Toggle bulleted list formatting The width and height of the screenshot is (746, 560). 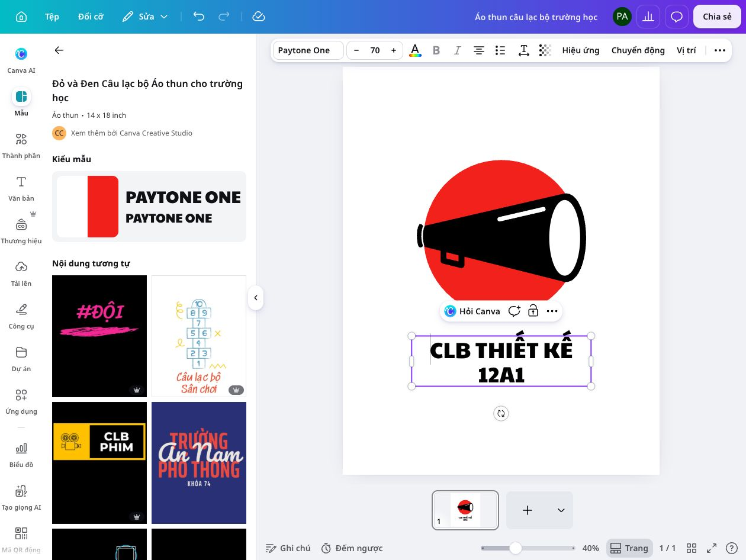(x=500, y=50)
